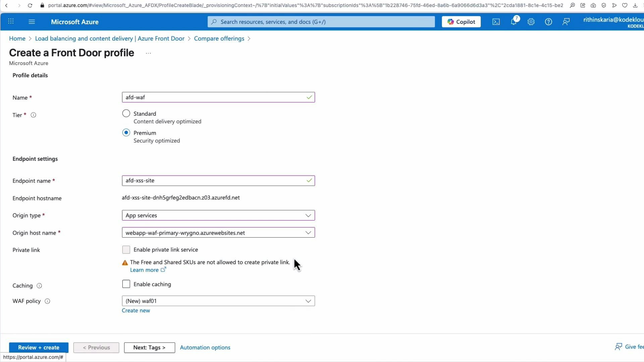Click Create new under WAF policy
Screen dimensions: 644x362
pyautogui.click(x=136, y=310)
